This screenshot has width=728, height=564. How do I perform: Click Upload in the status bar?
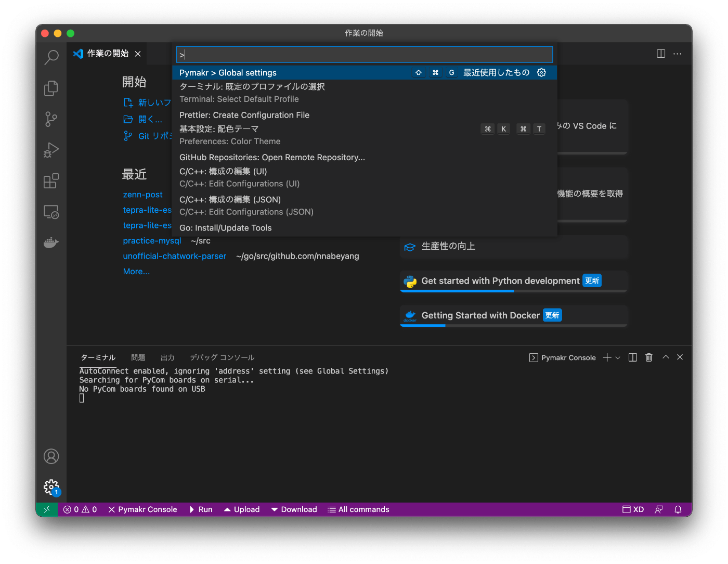tap(242, 509)
